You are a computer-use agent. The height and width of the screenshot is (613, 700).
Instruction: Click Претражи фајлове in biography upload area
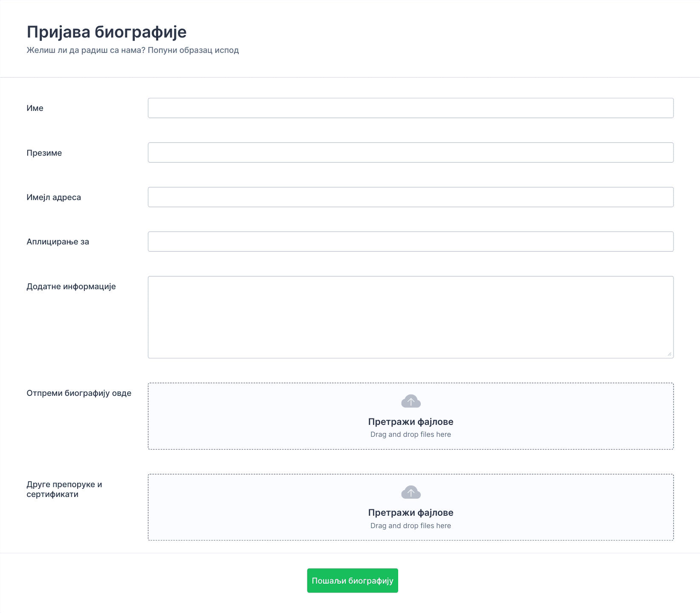coord(411,421)
